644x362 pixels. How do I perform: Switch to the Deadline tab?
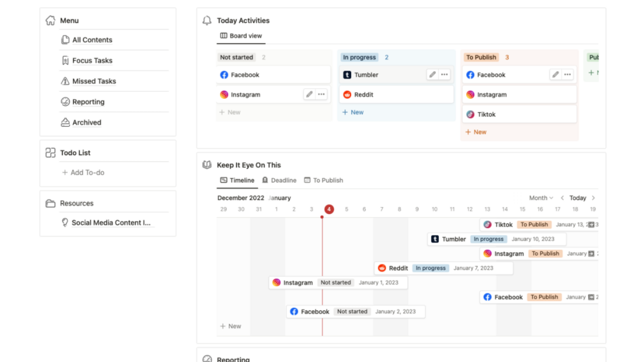pyautogui.click(x=279, y=180)
